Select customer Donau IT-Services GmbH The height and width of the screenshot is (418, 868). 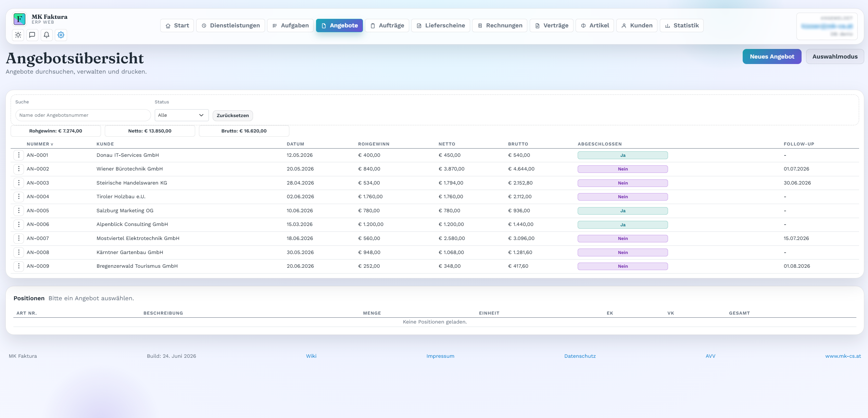(128, 155)
